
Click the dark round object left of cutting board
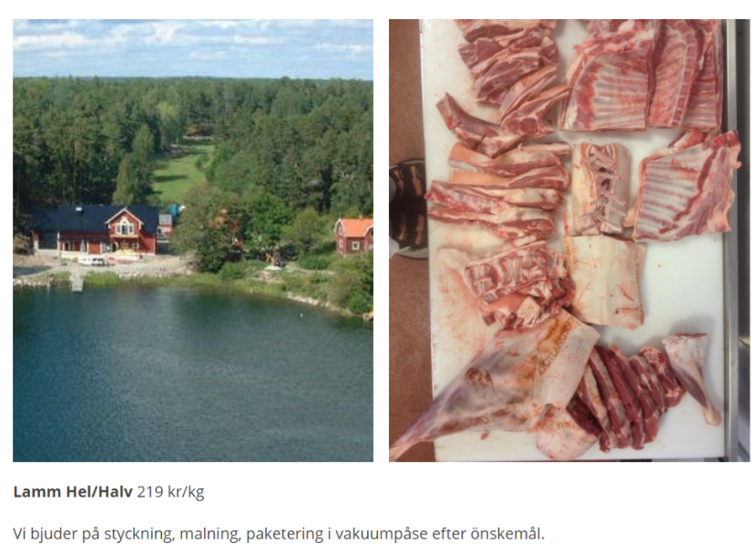409,208
